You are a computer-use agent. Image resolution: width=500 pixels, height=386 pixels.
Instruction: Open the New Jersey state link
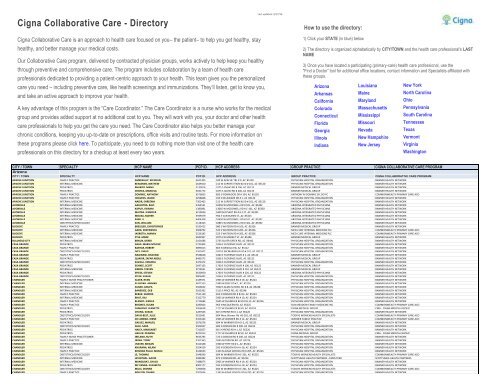coord(369,145)
